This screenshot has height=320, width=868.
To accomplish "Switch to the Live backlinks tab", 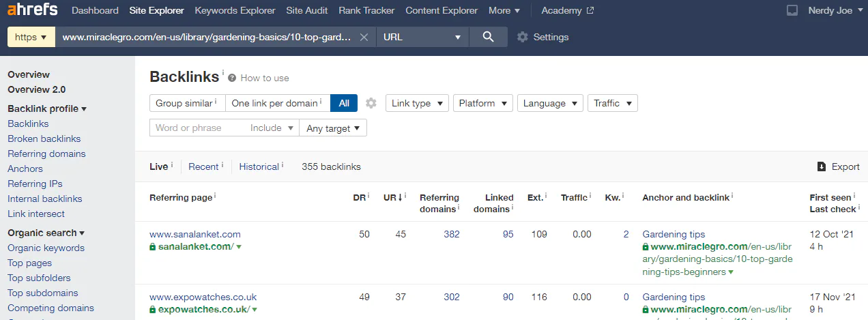I will coord(158,166).
